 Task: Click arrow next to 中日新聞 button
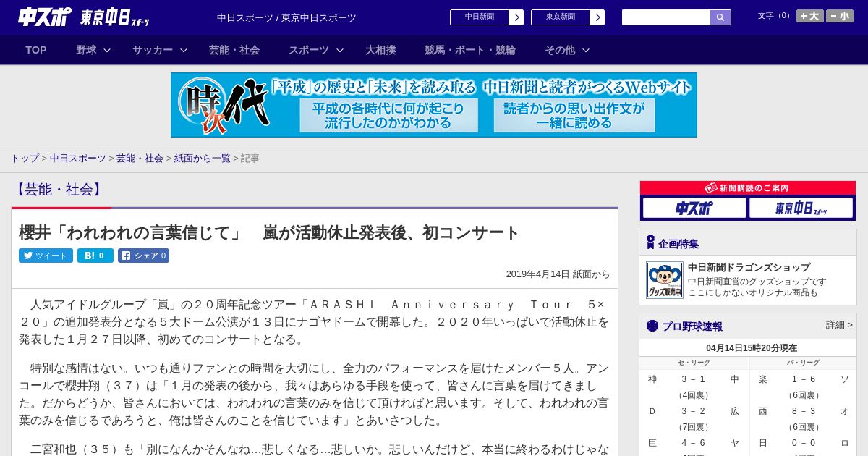[516, 17]
